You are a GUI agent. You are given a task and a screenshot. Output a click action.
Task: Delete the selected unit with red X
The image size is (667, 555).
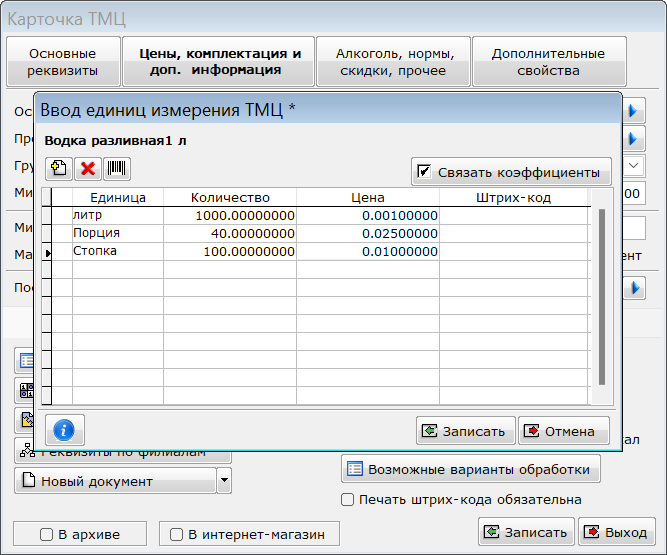click(88, 168)
